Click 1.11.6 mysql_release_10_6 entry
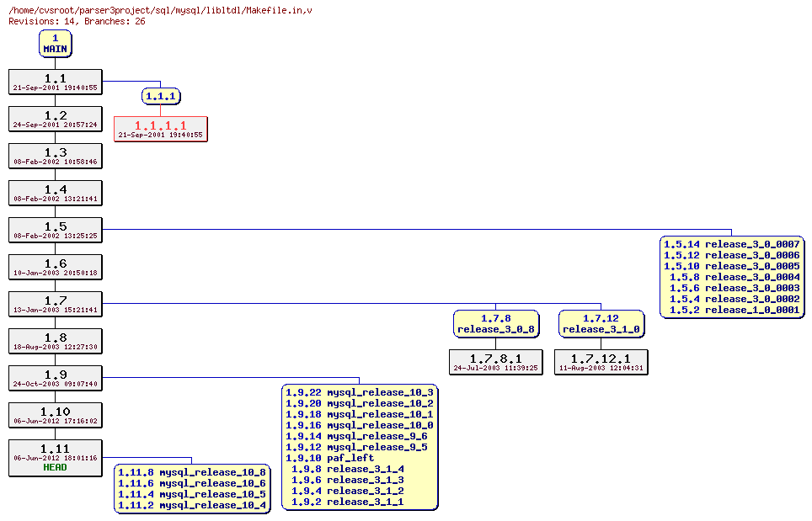 pyautogui.click(x=192, y=483)
